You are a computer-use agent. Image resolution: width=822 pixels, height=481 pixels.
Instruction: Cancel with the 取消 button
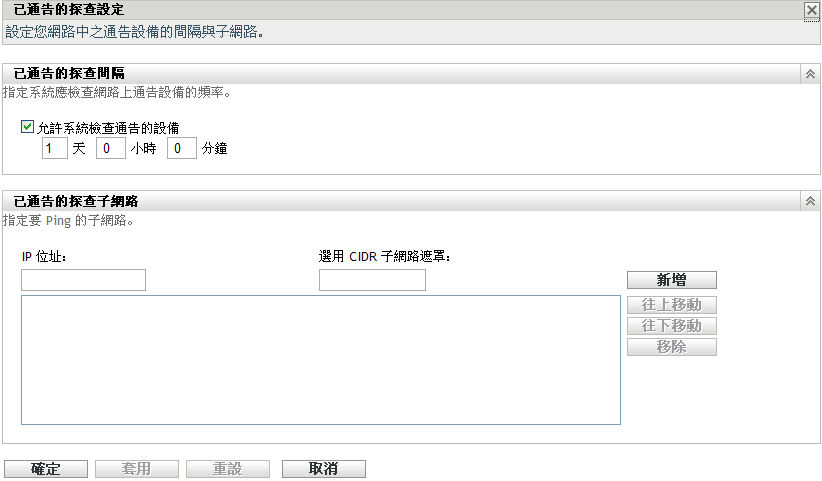tap(323, 469)
